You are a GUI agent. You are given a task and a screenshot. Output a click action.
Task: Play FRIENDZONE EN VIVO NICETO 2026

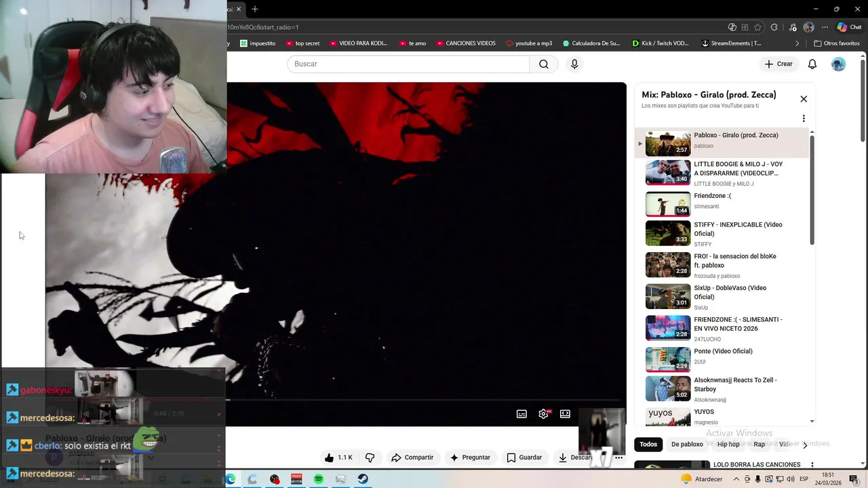[722, 329]
